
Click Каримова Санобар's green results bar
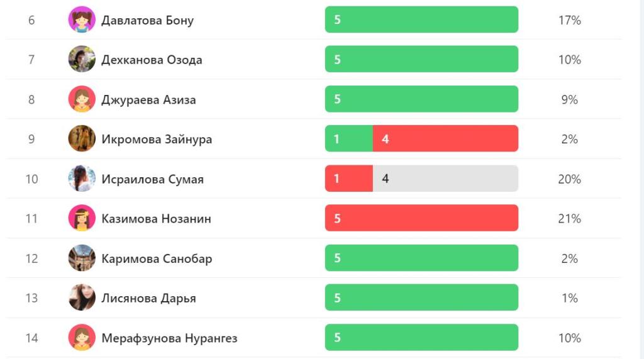point(421,258)
